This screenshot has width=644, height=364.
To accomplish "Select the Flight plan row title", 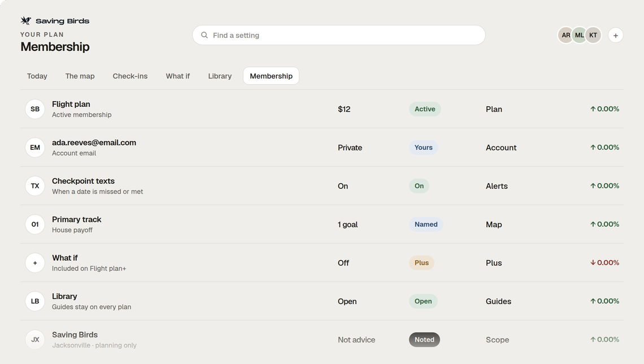I will 71,105.
